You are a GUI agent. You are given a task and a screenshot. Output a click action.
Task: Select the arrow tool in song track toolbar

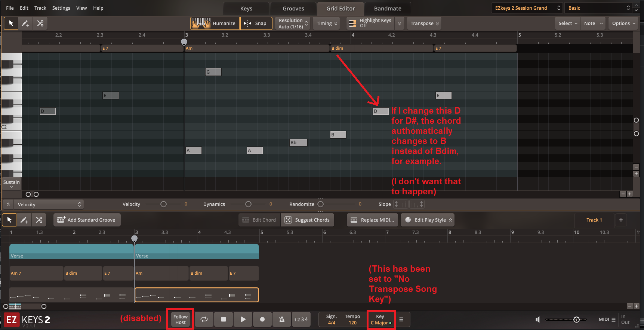point(9,220)
